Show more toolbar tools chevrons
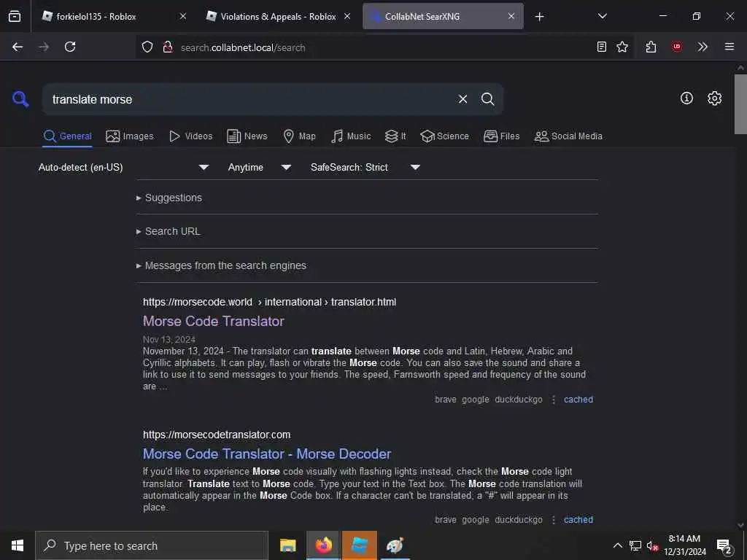Viewport: 747px width, 560px height. coord(703,47)
